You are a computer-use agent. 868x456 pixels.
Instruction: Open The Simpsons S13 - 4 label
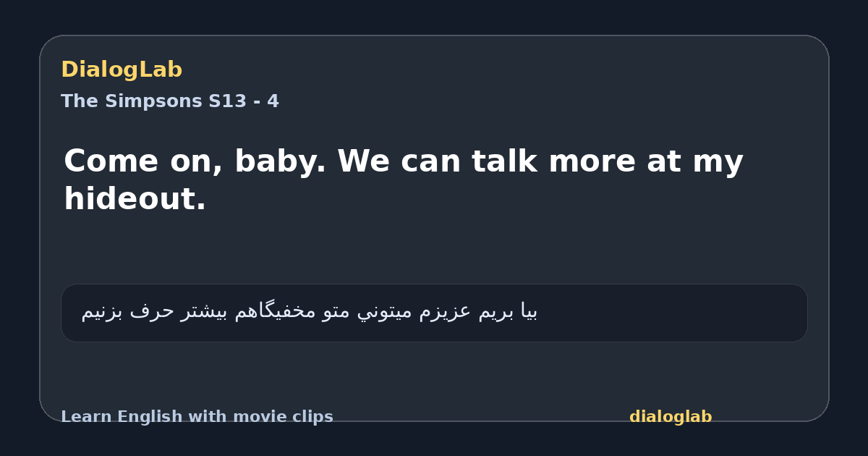[170, 101]
